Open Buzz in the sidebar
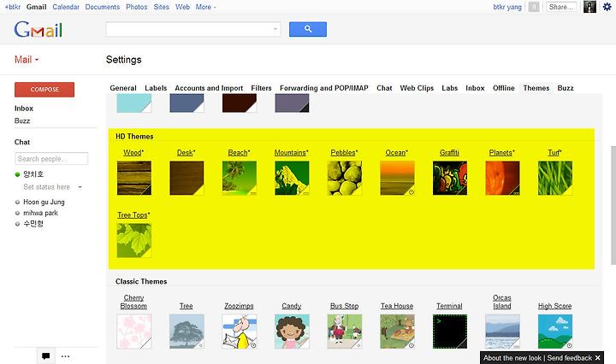Screen dimensions: 616x364 [22, 120]
